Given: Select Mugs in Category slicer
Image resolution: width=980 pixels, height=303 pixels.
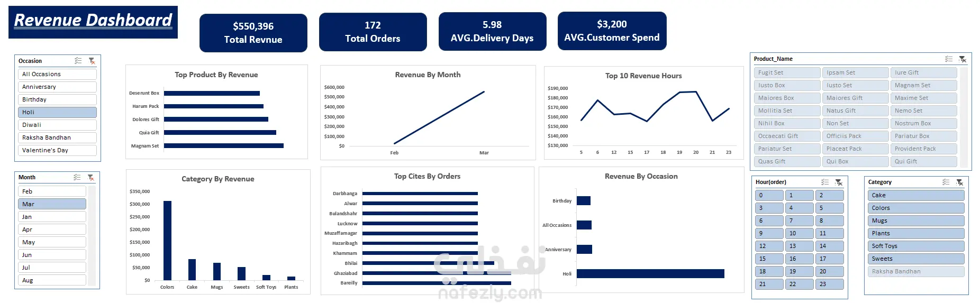Looking at the screenshot, I should pos(916,221).
